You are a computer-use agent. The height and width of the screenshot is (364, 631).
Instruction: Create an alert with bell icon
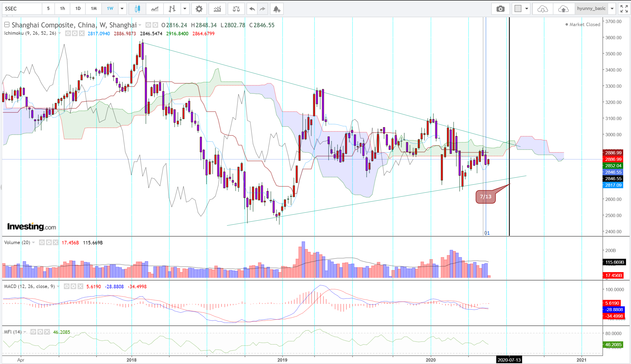[x=277, y=9]
